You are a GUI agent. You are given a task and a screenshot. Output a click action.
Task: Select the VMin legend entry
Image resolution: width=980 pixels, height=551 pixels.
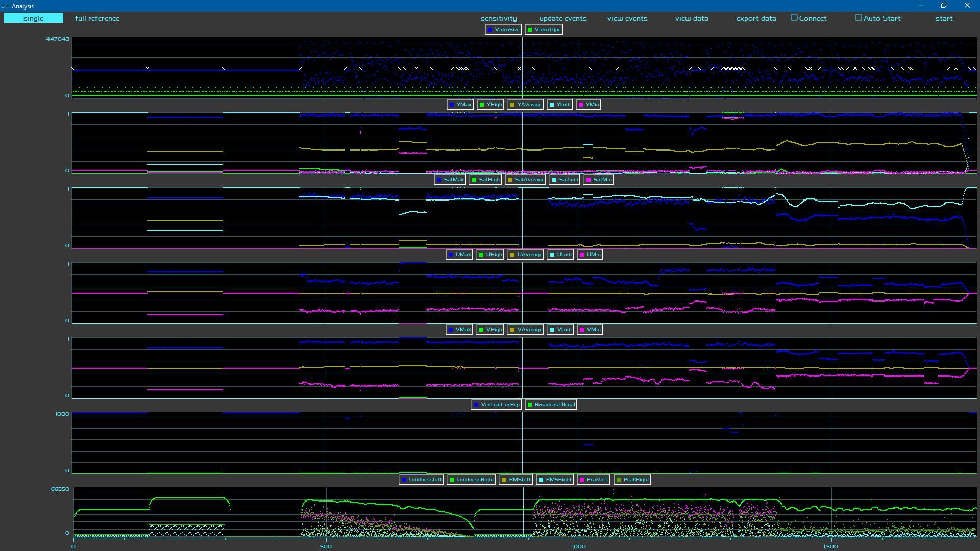pos(590,330)
